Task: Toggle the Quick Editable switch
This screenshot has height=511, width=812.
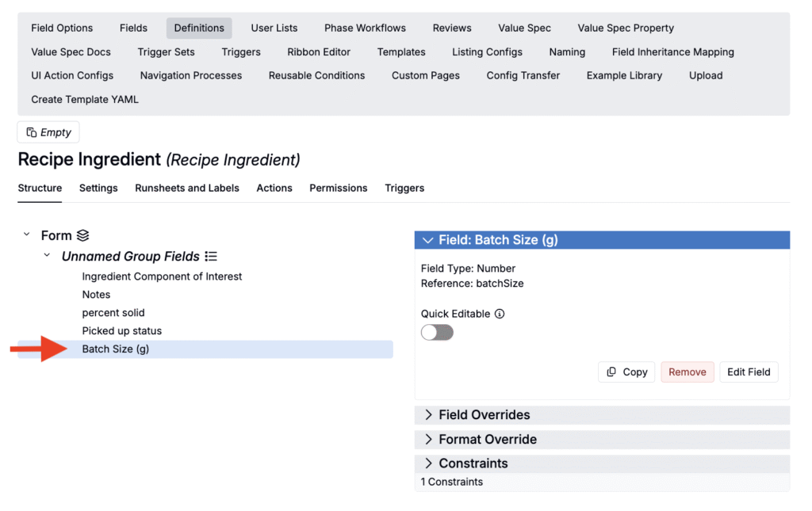Action: pos(437,332)
